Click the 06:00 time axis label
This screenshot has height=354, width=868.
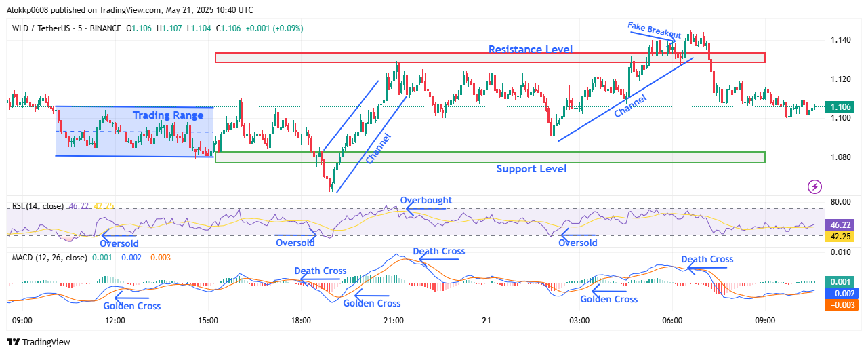pyautogui.click(x=672, y=320)
